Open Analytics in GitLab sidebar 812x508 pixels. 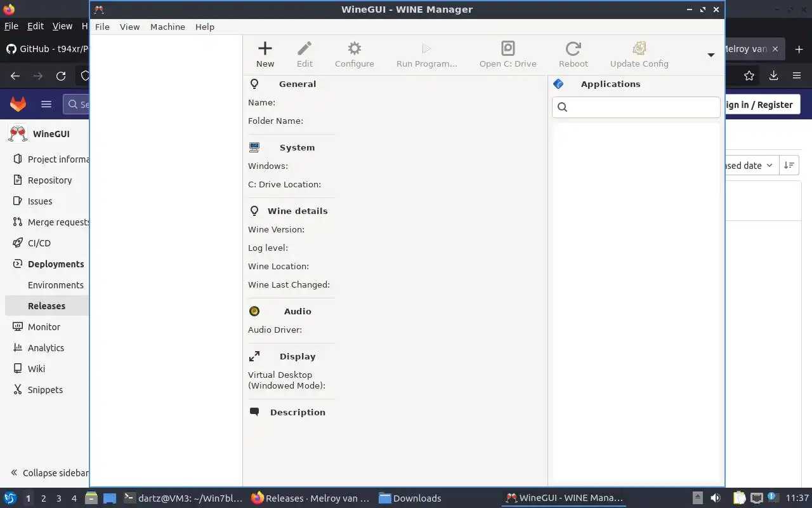(46, 348)
